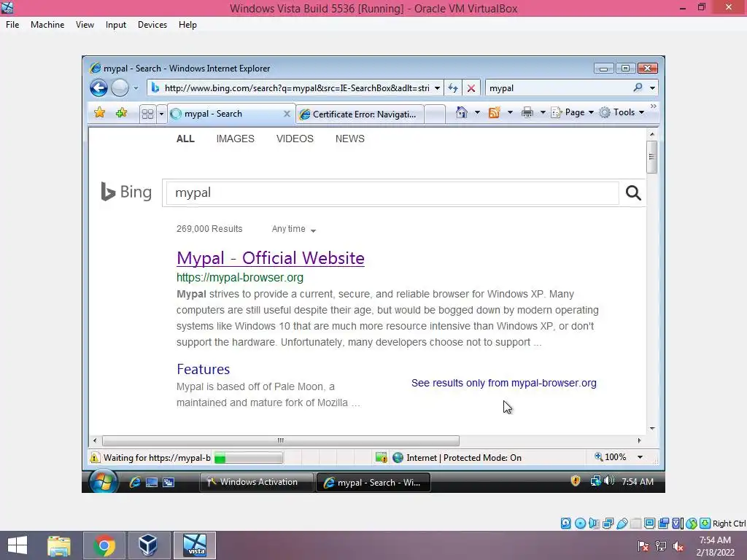Click Bing search magnifier button

633,192
